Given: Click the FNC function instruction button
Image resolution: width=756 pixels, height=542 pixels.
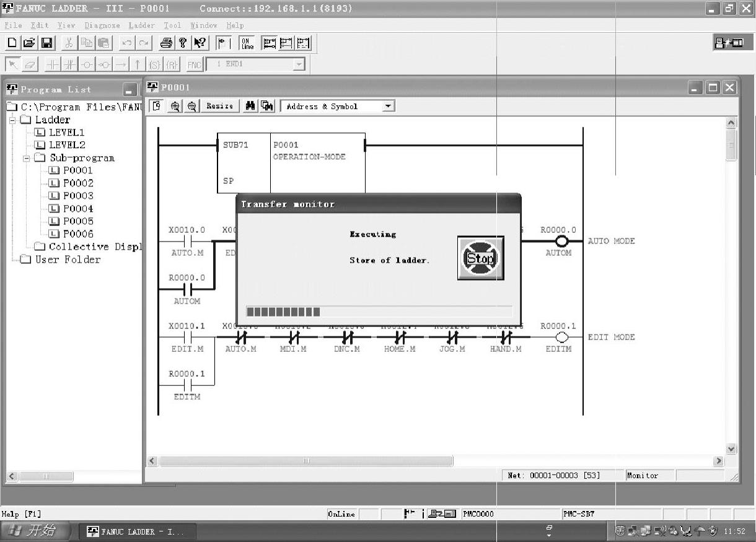Looking at the screenshot, I should pos(195,64).
